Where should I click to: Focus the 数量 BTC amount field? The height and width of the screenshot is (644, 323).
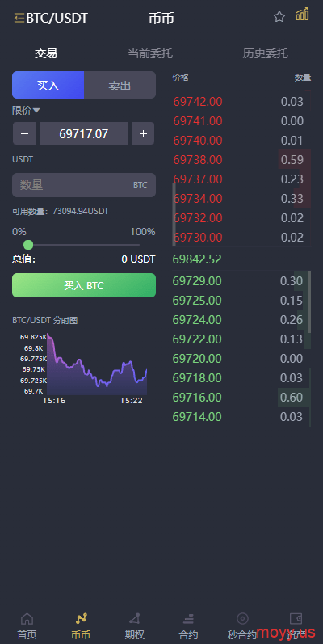(x=84, y=185)
